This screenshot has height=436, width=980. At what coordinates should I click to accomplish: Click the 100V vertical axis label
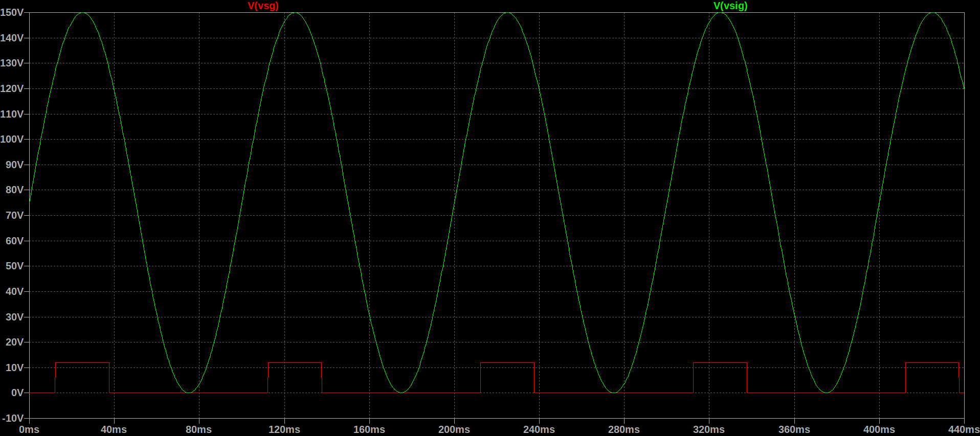click(x=12, y=139)
